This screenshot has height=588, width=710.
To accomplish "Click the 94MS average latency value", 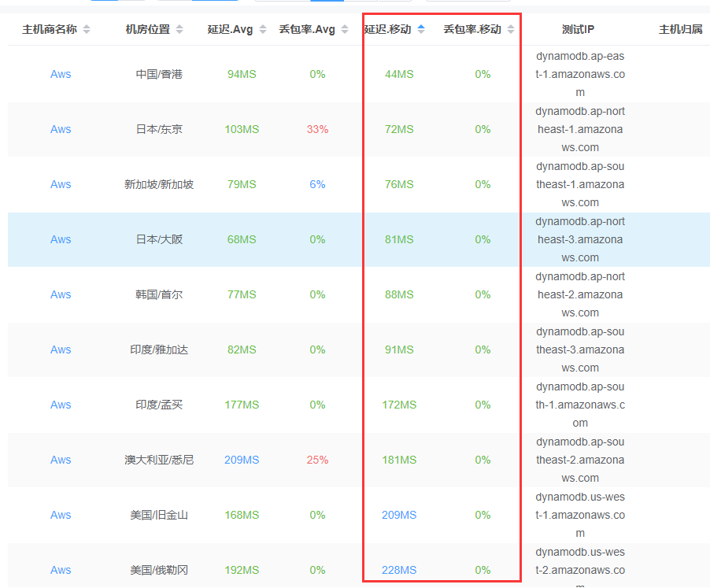I will point(242,74).
